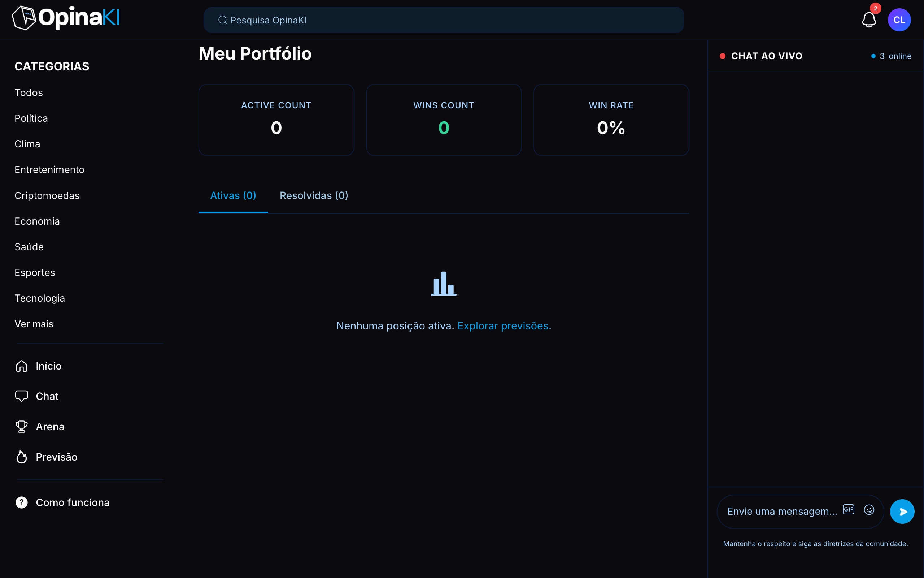Viewport: 924px width, 578px height.
Task: Open the notifications bell
Action: click(869, 20)
